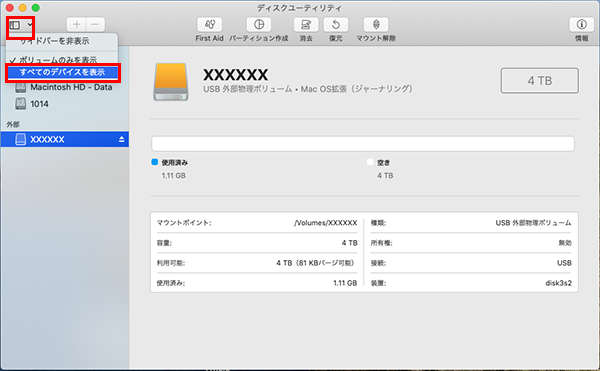
Task: Click the USB connection value
Action: 564,263
